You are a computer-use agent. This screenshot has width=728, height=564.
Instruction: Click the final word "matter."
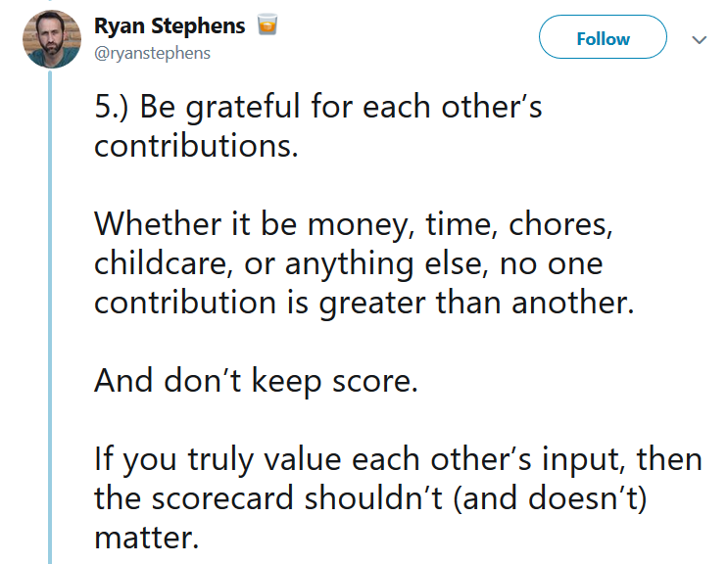tap(147, 538)
